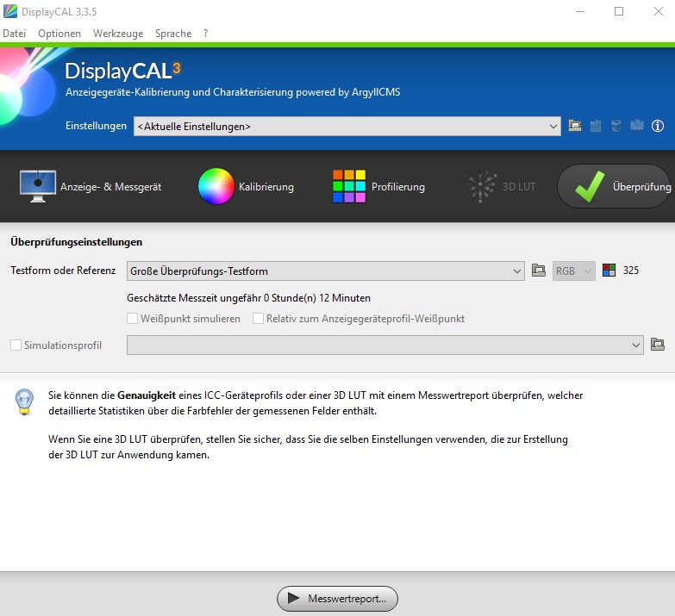The height and width of the screenshot is (616, 675).
Task: Expand the Simulationsprofil dropdown
Action: tap(384, 345)
